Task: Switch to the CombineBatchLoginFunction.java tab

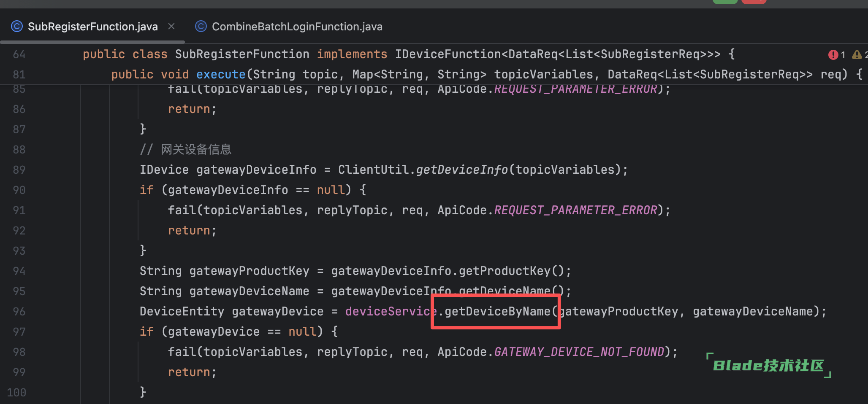Action: (x=297, y=27)
